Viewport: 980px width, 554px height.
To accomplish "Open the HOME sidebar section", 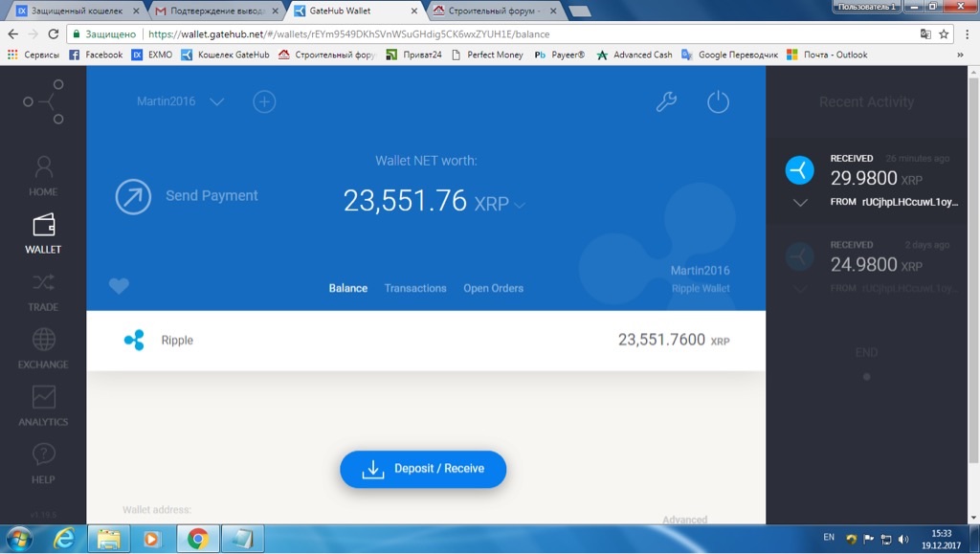I will point(43,176).
